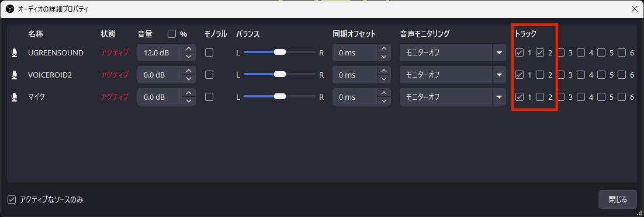Click the microphone icon beside VOICEROID2
Viewport: 644px width, 217px height.
[15, 75]
